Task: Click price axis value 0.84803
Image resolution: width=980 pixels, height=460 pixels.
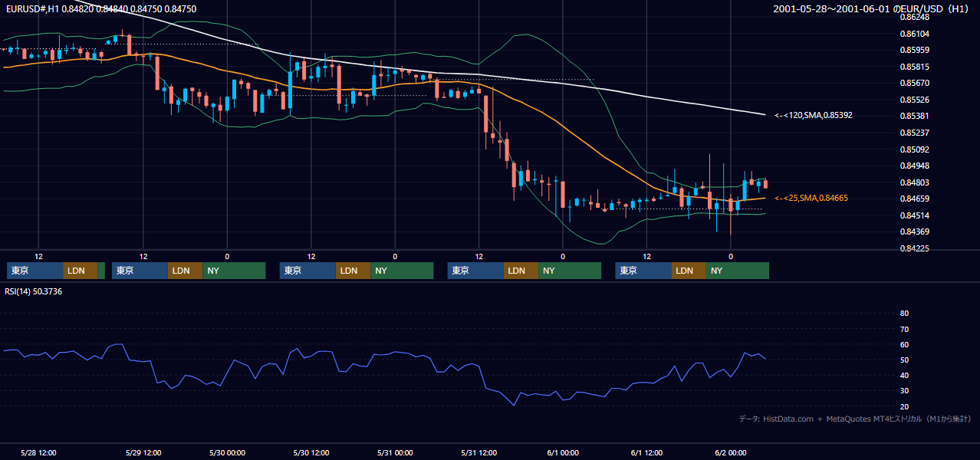Action: [914, 182]
